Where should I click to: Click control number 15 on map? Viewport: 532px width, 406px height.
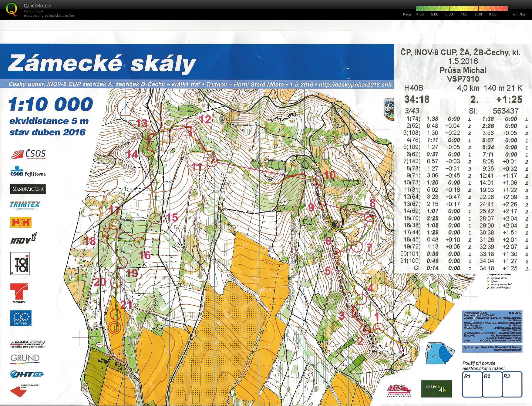(x=172, y=217)
